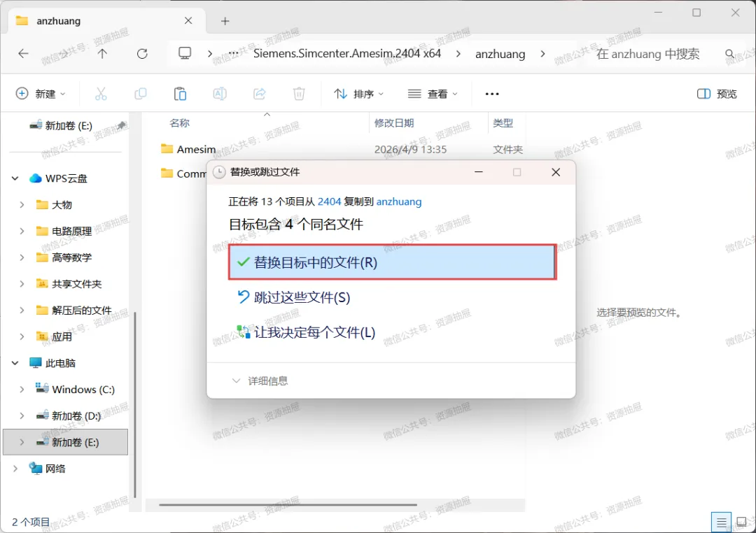Click the Share icon in toolbar
756x533 pixels.
coord(260,94)
